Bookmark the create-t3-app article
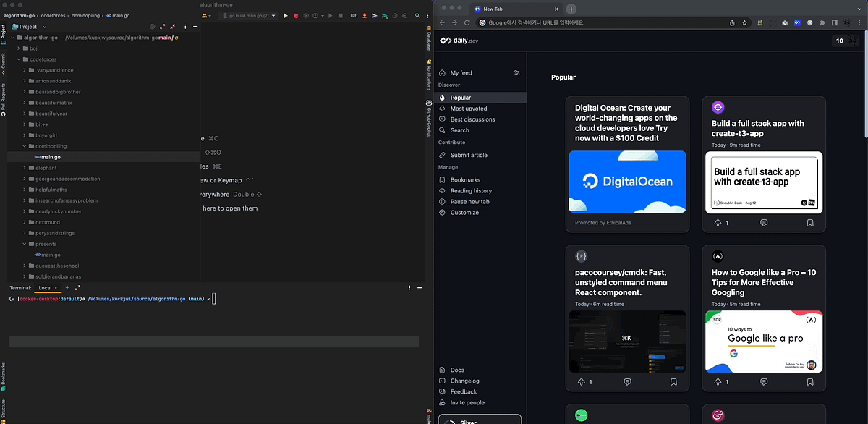Image resolution: width=868 pixels, height=424 pixels. click(810, 223)
